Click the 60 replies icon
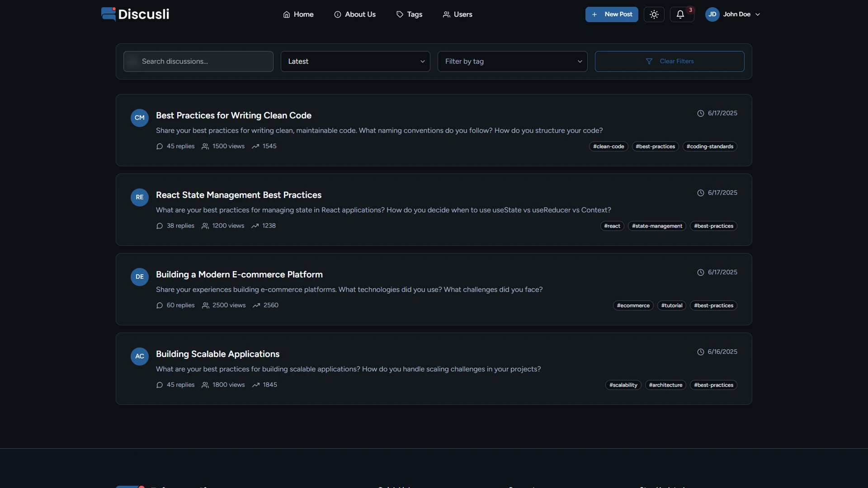 (159, 305)
